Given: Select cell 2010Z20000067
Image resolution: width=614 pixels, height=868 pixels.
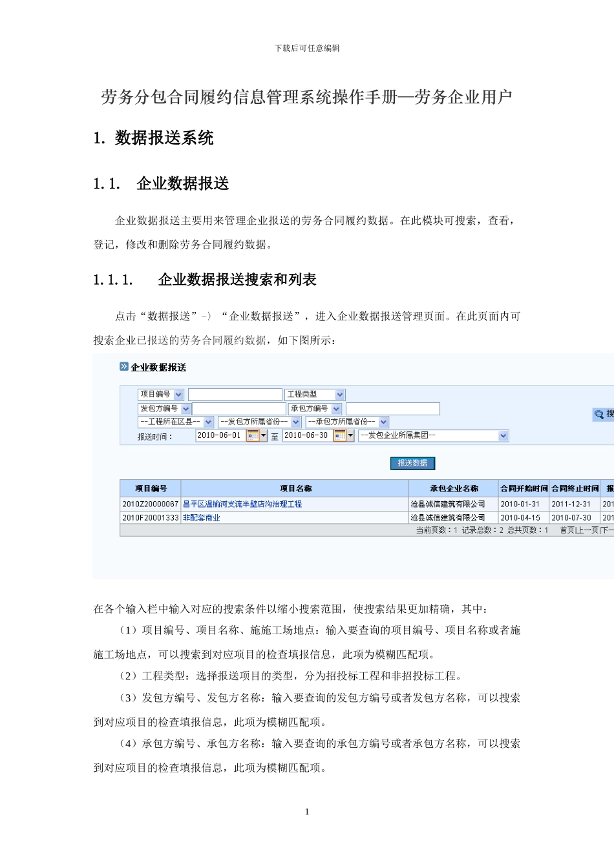Looking at the screenshot, I should 151,504.
